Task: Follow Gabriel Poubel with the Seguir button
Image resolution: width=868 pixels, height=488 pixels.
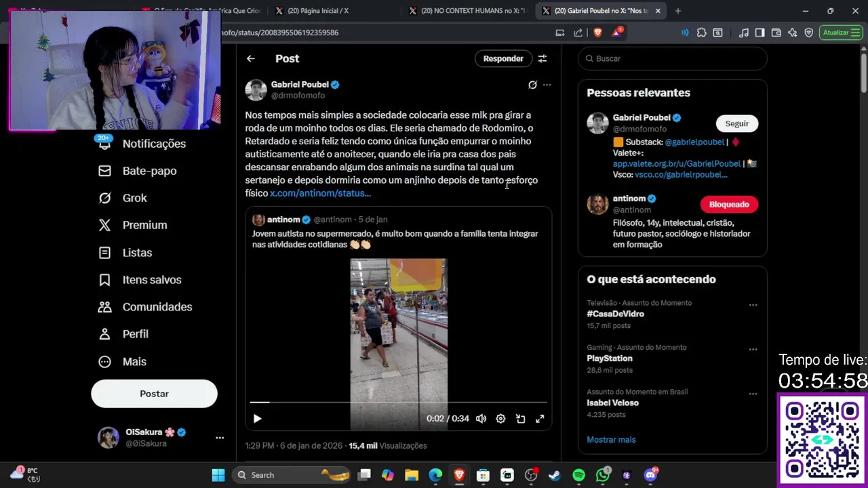Action: point(737,124)
